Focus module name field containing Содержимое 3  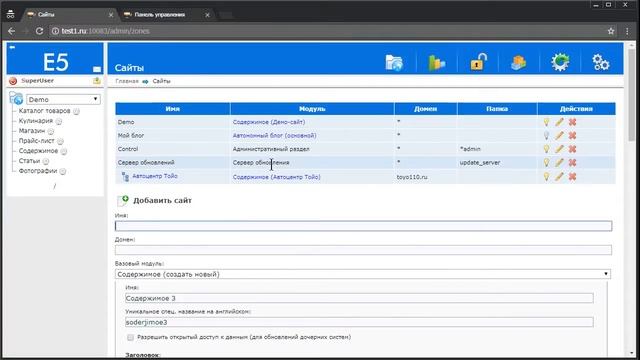[359, 298]
